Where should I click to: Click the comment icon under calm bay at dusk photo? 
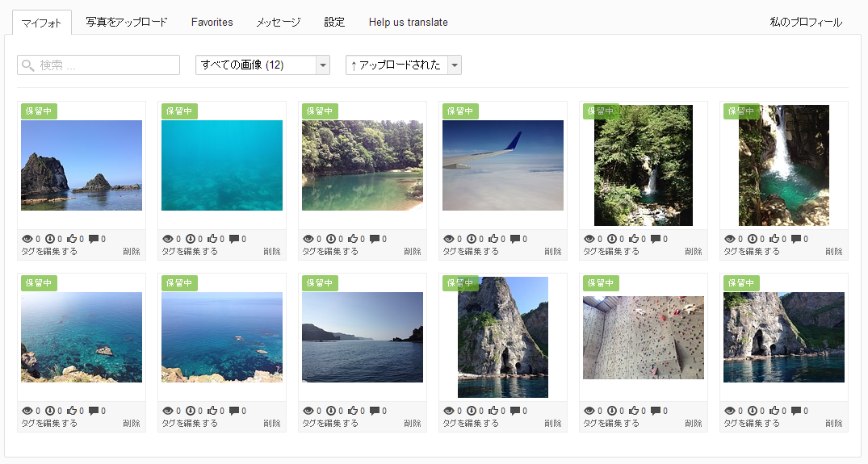[x=375, y=411]
